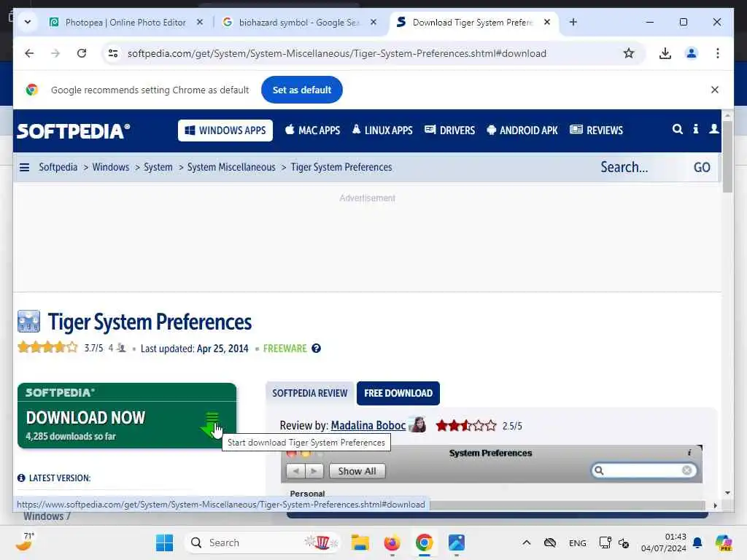Expand the system tray hidden icons chevron
The width and height of the screenshot is (747, 560).
click(x=527, y=542)
